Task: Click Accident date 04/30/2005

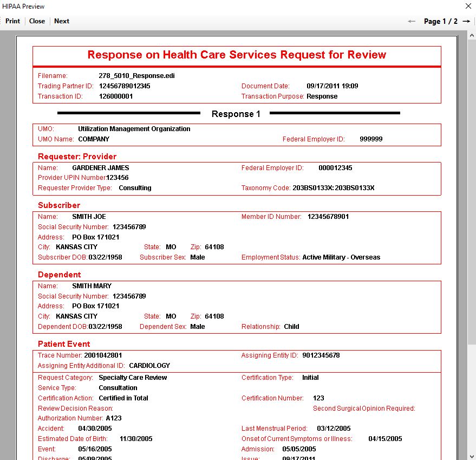Action: click(95, 429)
